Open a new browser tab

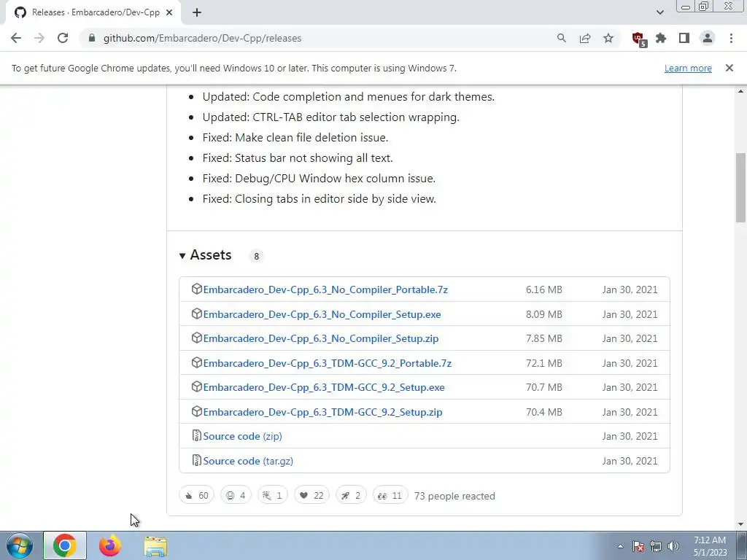click(197, 12)
